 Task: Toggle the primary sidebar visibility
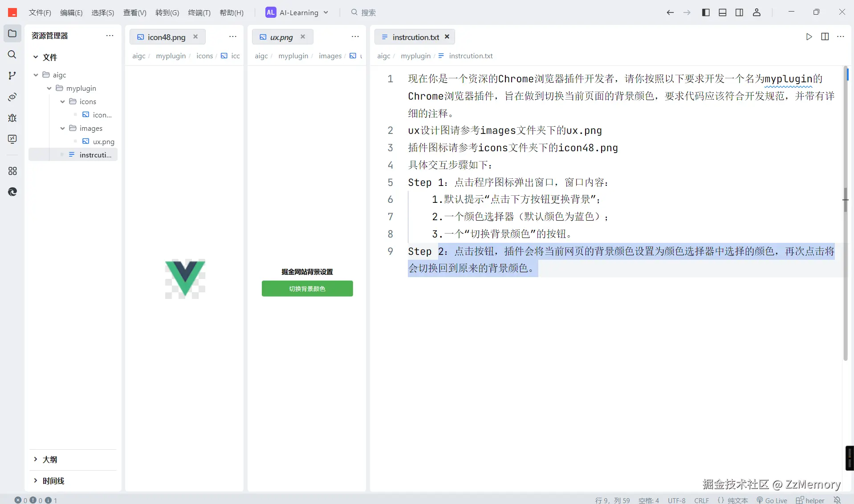coord(706,12)
